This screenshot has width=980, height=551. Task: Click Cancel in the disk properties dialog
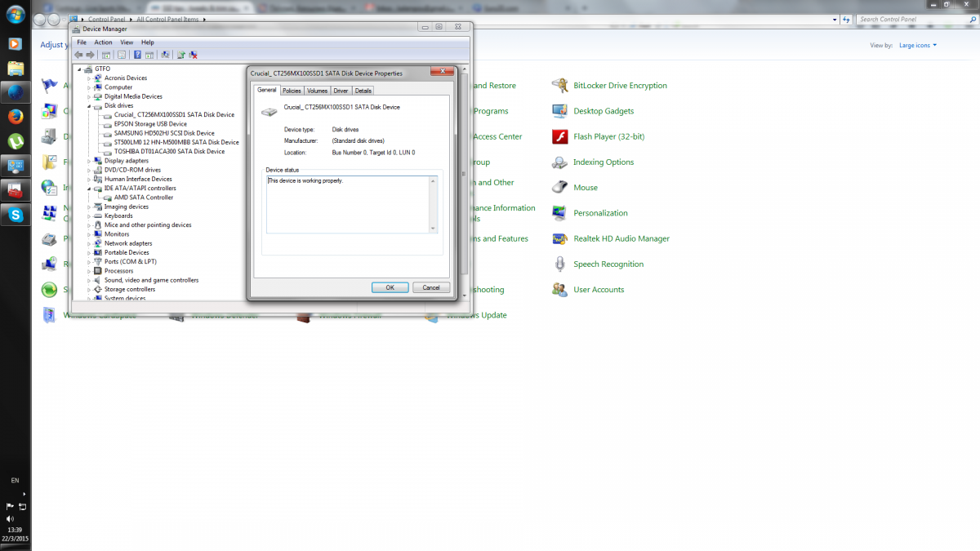pyautogui.click(x=431, y=287)
